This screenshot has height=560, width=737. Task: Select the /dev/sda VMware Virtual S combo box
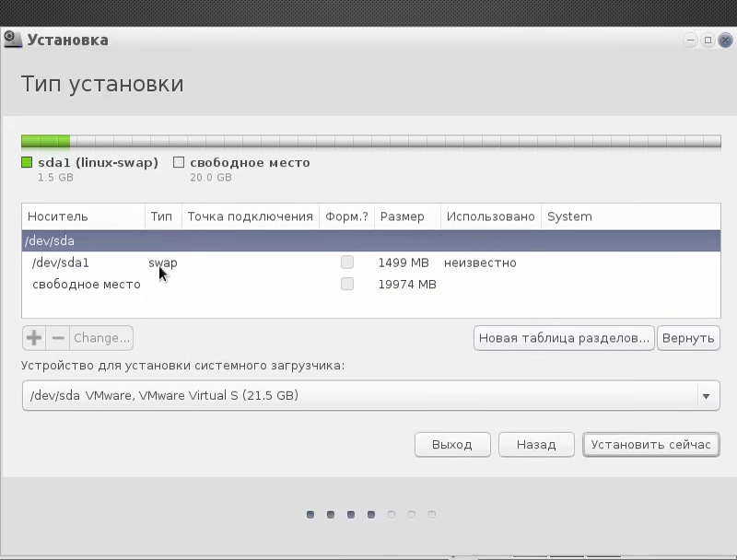pyautogui.click(x=371, y=395)
